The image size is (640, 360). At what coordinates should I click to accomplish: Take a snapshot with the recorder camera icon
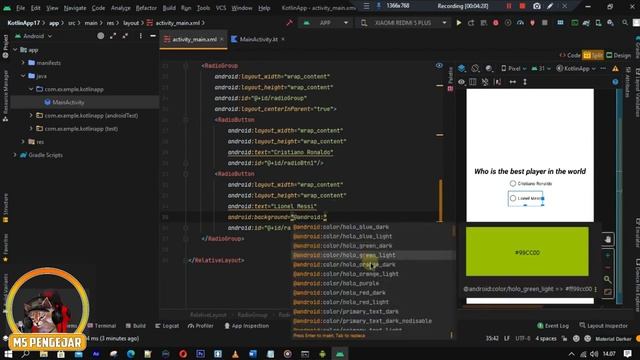(537, 6)
